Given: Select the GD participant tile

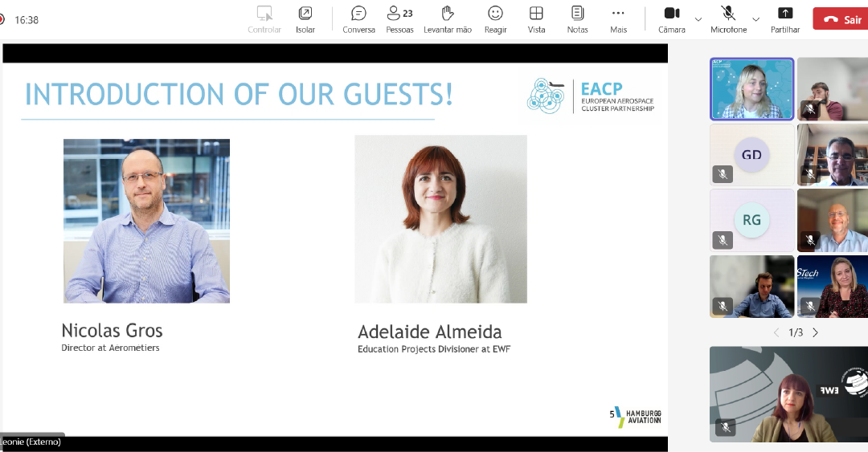Looking at the screenshot, I should (x=751, y=154).
